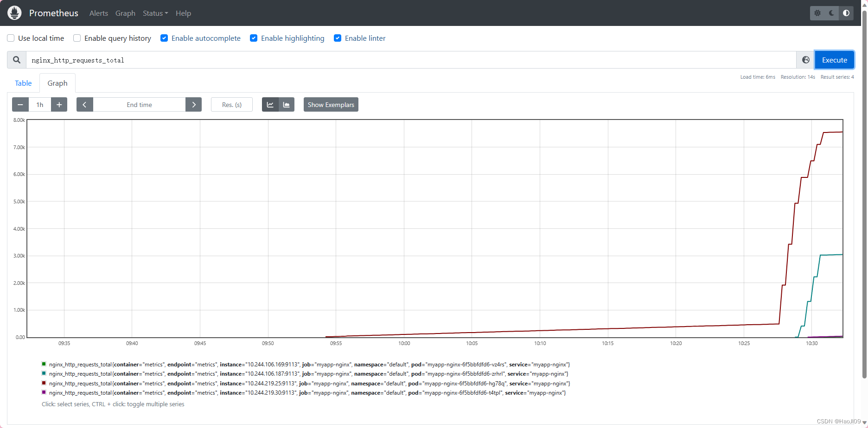
Task: Click the 1h range input
Action: click(x=40, y=105)
